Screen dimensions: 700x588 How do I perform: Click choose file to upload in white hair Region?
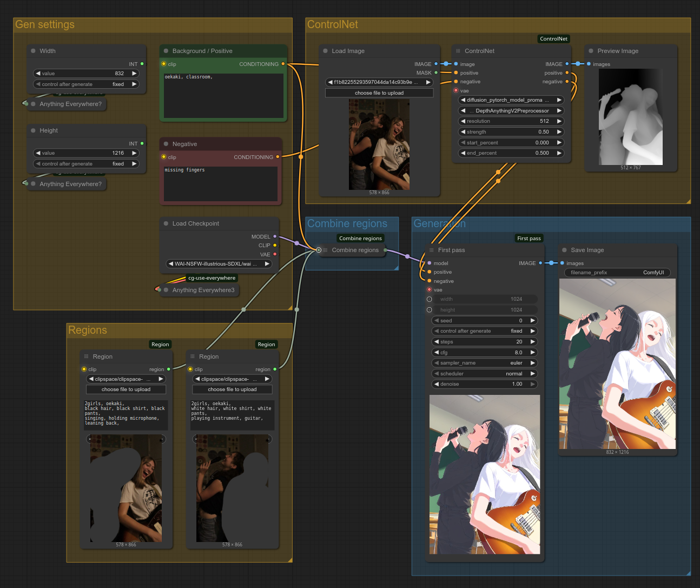232,389
